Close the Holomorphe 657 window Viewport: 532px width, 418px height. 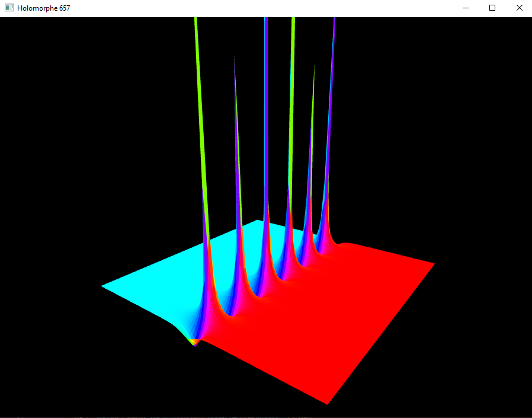coord(520,8)
